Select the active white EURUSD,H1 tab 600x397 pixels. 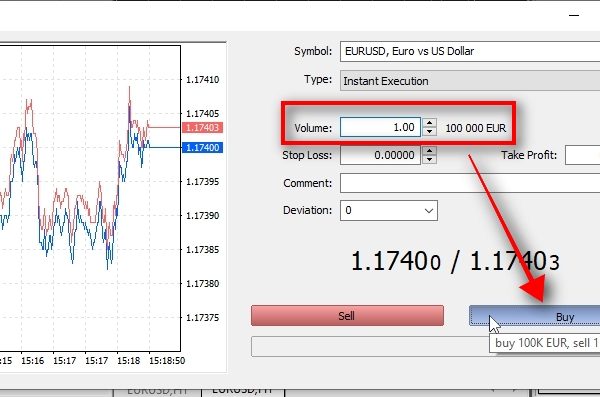pos(243,392)
